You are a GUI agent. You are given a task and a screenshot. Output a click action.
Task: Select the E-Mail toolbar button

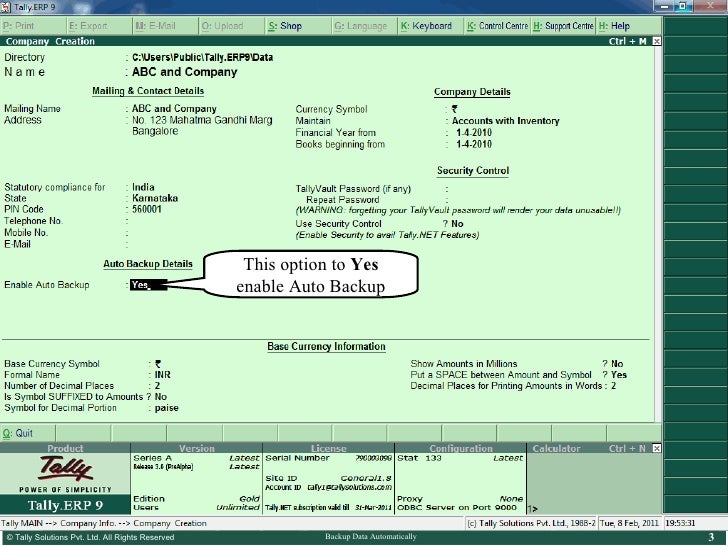tap(165, 26)
